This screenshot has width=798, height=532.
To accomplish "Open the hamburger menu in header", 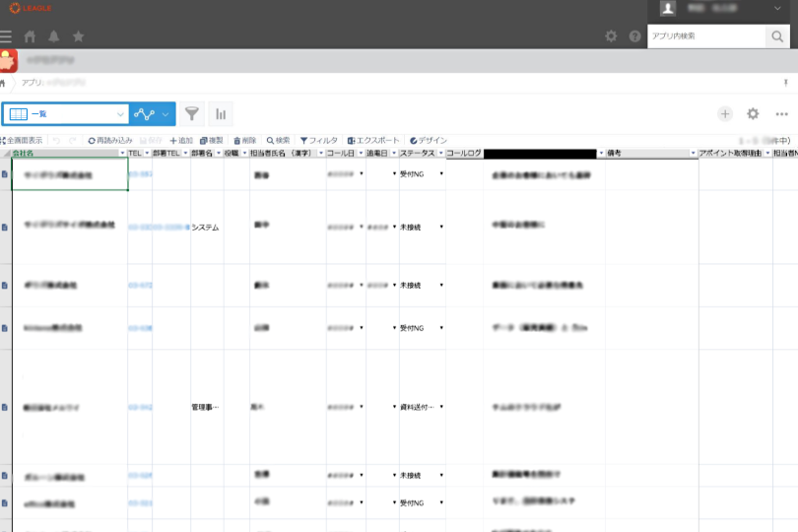I will [x=6, y=36].
